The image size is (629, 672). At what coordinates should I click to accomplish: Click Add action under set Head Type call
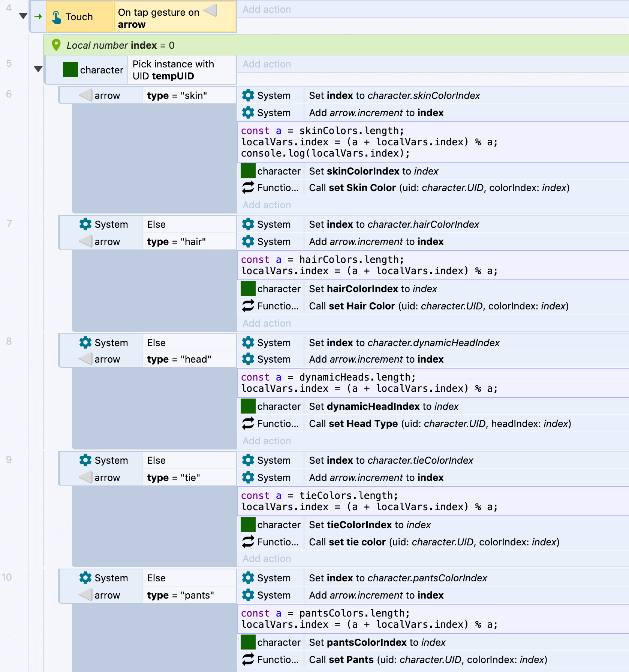(x=267, y=441)
